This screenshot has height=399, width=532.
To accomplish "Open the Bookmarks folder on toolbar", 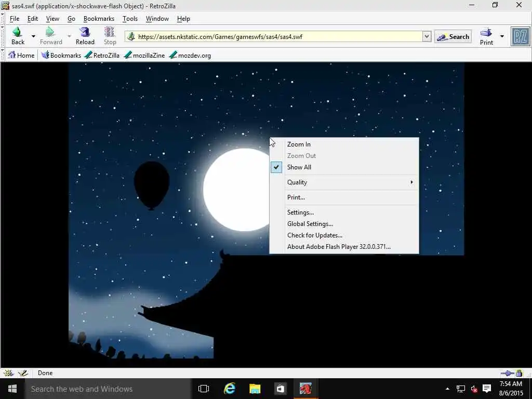I will (61, 55).
